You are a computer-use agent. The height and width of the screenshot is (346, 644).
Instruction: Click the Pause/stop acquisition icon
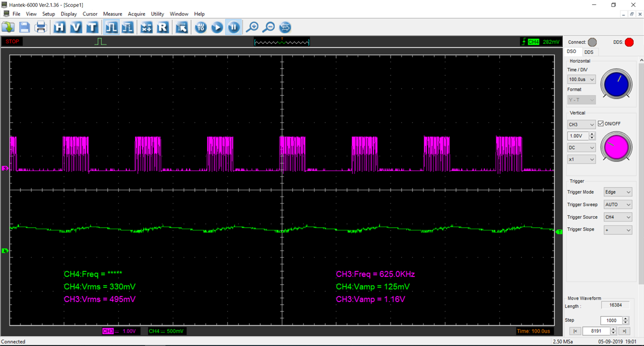point(234,27)
